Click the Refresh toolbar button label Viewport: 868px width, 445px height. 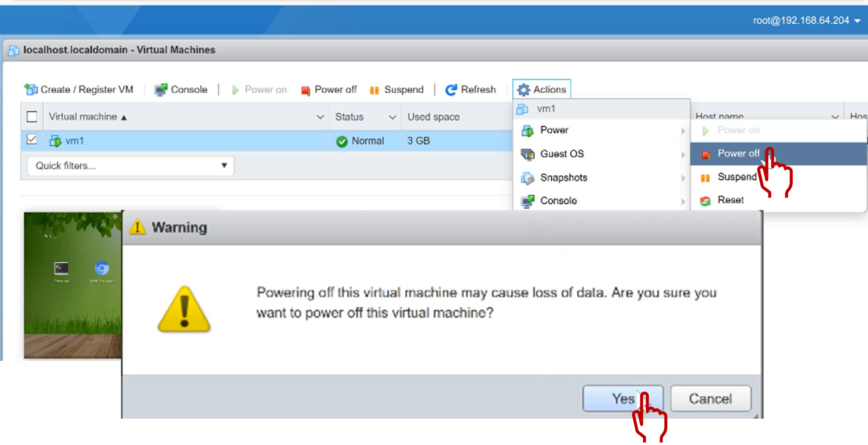click(478, 89)
